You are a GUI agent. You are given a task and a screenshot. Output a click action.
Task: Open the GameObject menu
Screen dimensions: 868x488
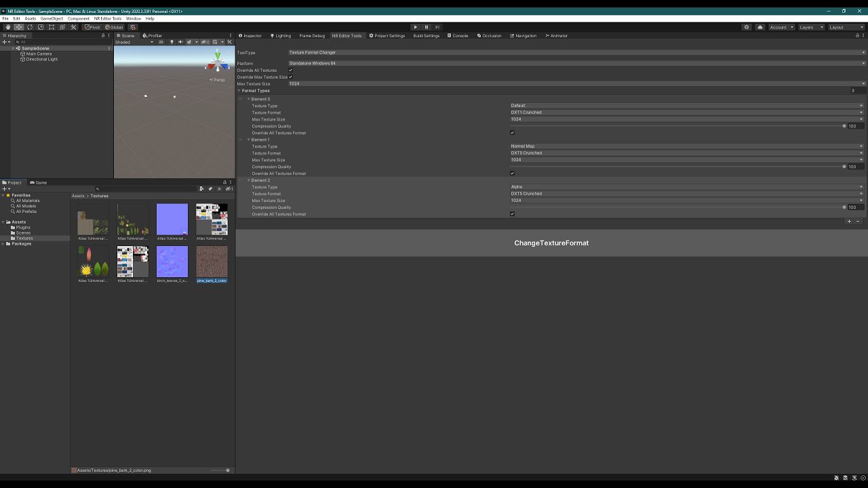click(x=52, y=18)
